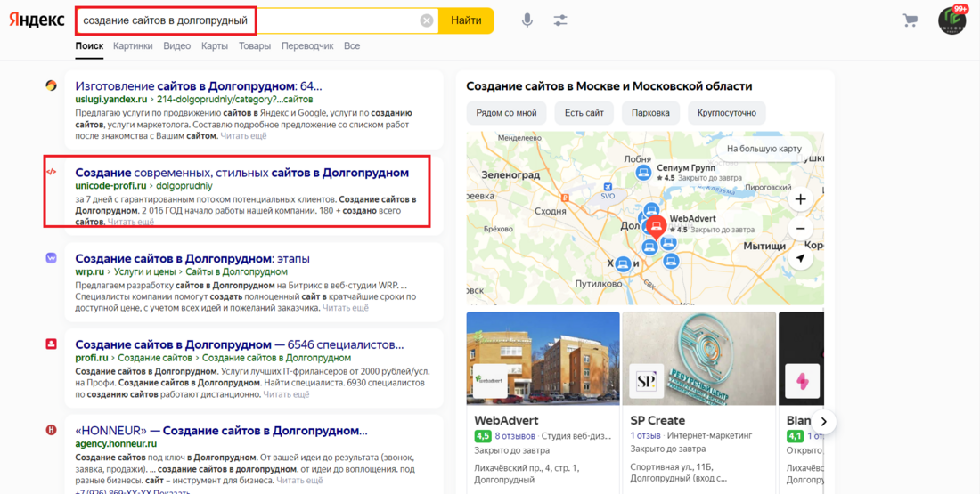
Task: Click the SP logo on the card photo
Action: pos(646,381)
